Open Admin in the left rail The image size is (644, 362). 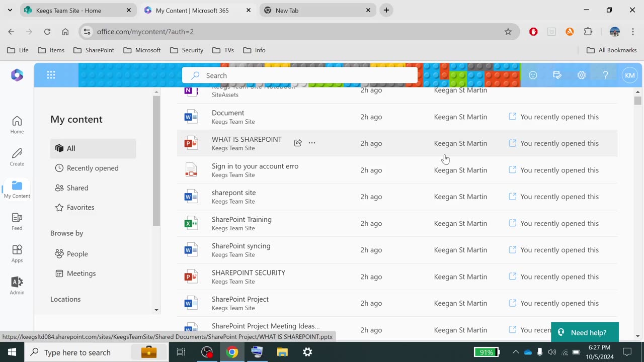(17, 286)
